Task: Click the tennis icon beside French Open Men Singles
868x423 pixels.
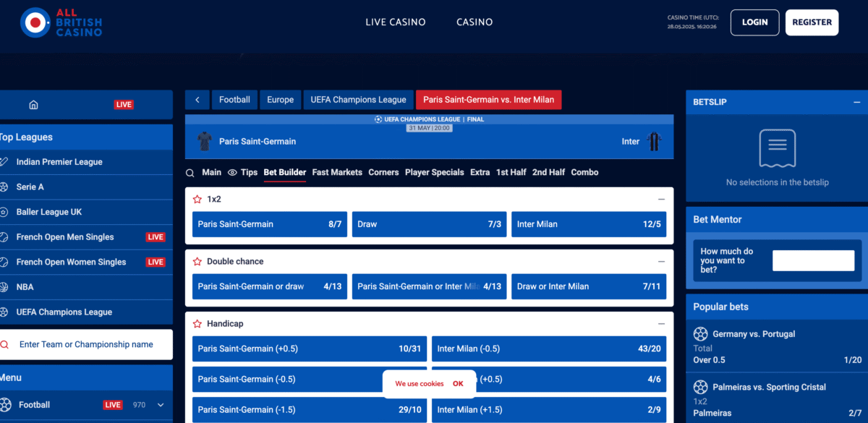Action: point(4,237)
